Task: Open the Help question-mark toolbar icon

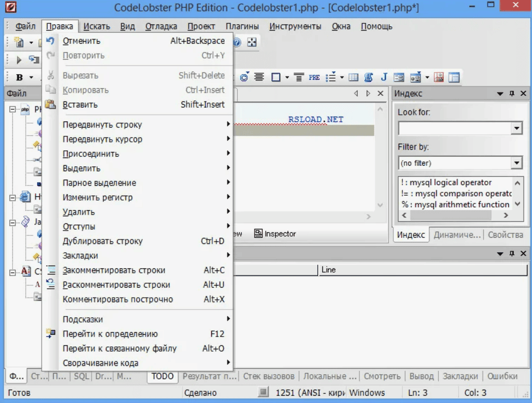Action: pyautogui.click(x=237, y=42)
